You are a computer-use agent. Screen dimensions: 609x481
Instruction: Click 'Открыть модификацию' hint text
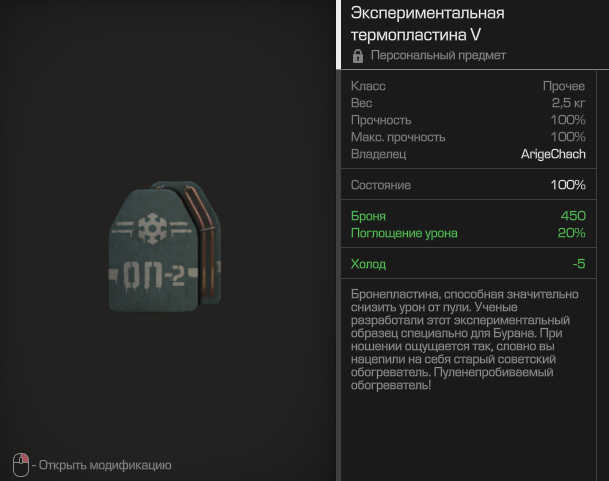pyautogui.click(x=105, y=465)
